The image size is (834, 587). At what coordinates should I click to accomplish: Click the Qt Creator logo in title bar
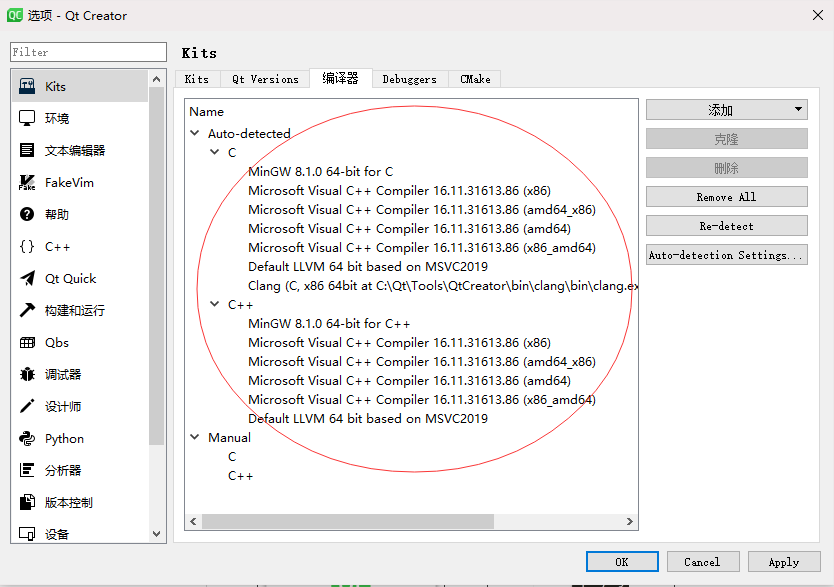pos(14,15)
